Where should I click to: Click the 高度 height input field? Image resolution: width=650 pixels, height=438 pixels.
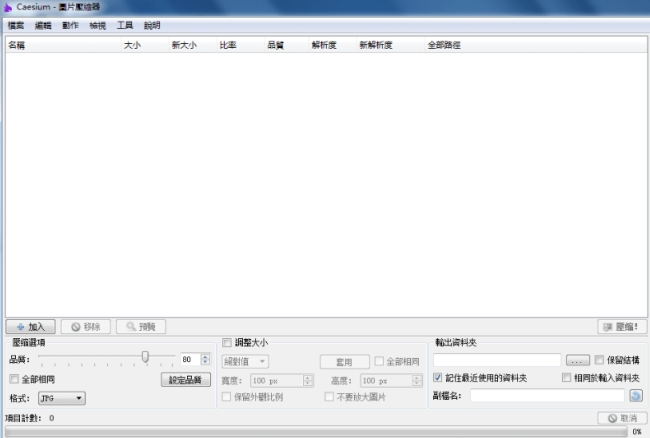click(x=386, y=380)
